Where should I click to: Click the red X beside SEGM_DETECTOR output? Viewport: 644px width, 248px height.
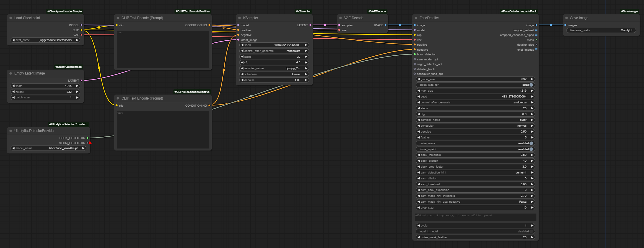90,143
